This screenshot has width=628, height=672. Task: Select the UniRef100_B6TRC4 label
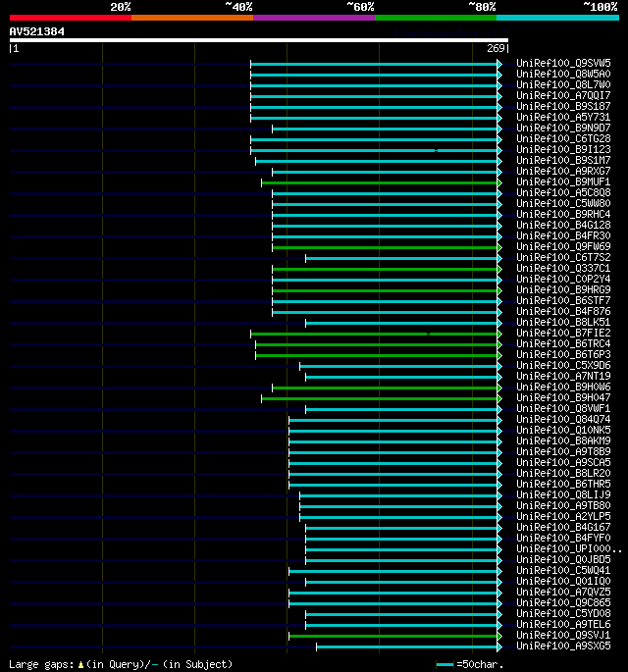pos(563,343)
